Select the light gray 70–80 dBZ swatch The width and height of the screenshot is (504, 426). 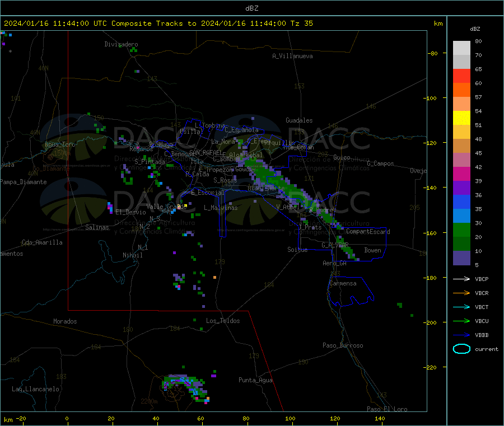point(461,48)
